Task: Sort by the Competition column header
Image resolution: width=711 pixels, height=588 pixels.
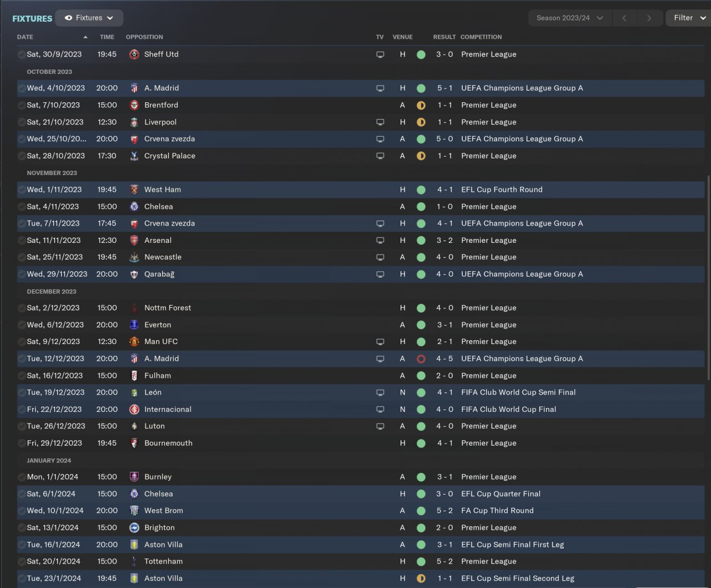Action: click(x=481, y=37)
